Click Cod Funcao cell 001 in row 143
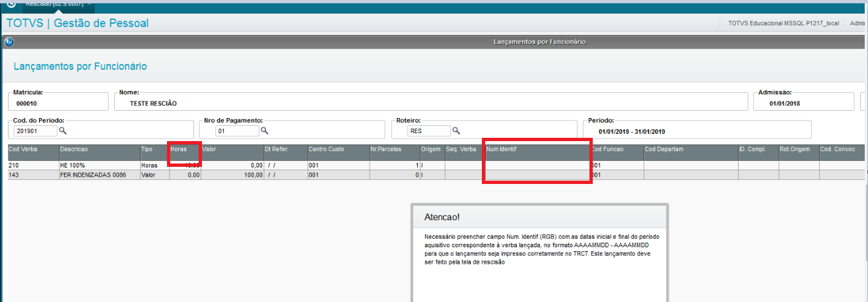This screenshot has height=302, width=868. coord(617,175)
